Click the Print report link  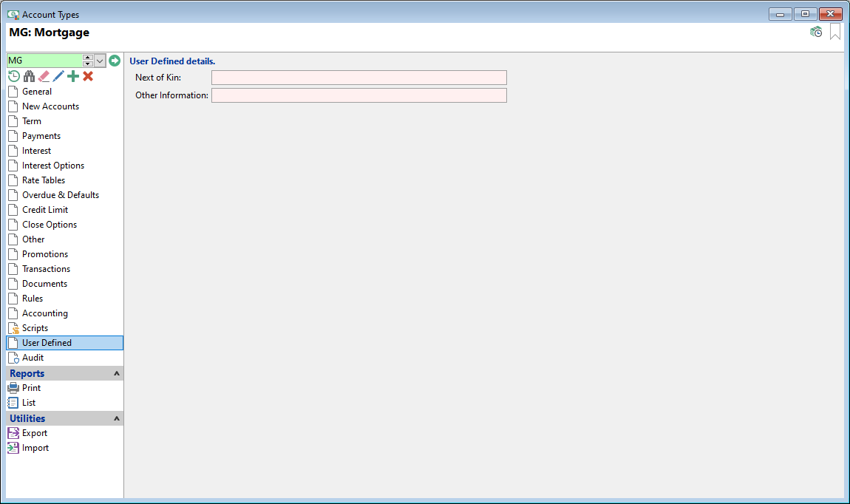tap(32, 388)
